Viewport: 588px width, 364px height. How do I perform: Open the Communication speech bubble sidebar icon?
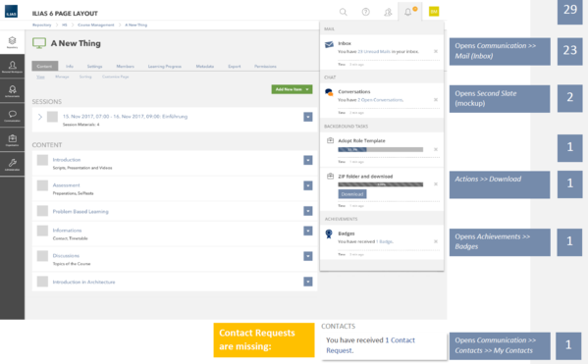click(12, 116)
